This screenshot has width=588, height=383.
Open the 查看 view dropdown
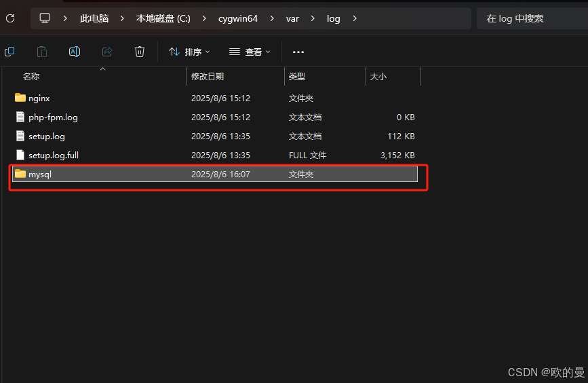coord(250,52)
